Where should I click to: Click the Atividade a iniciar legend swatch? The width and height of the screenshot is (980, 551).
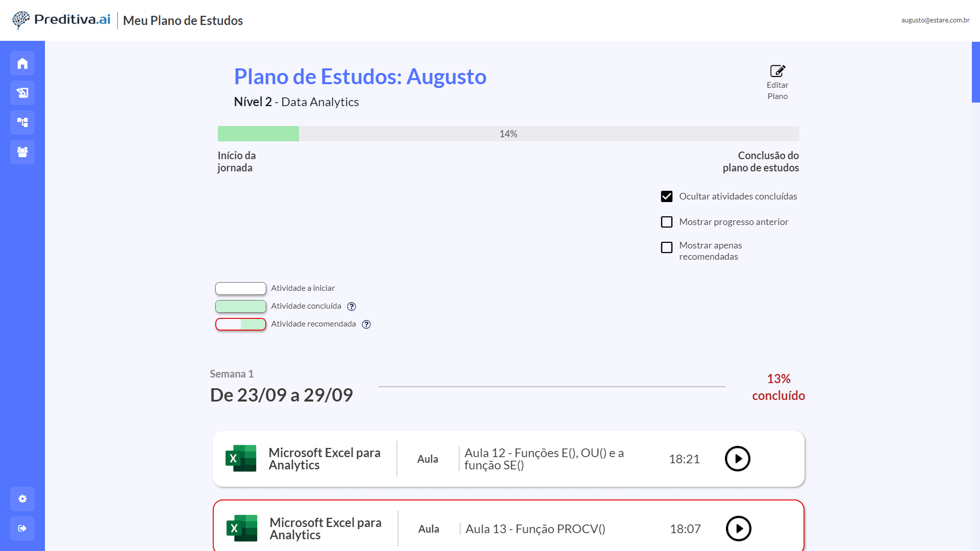click(x=241, y=288)
